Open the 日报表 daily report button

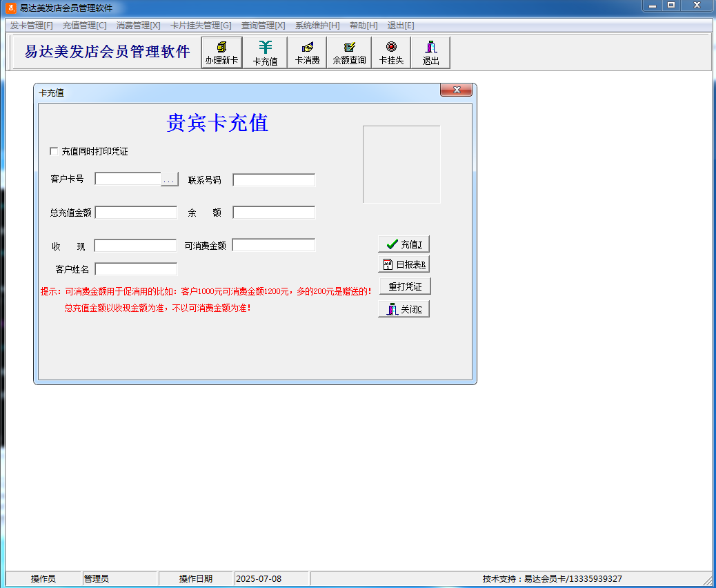[x=404, y=264]
